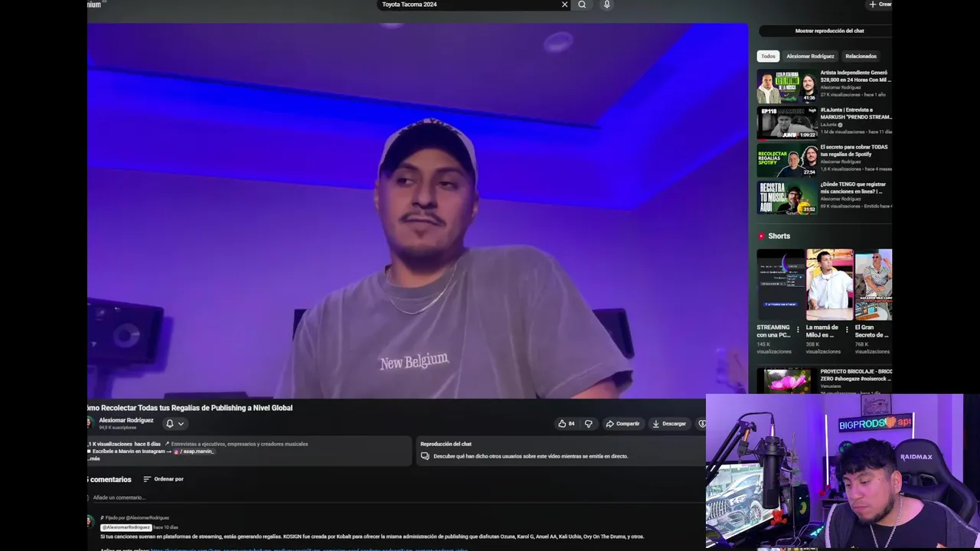
Task: Click the main video player to pause
Action: 417,210
